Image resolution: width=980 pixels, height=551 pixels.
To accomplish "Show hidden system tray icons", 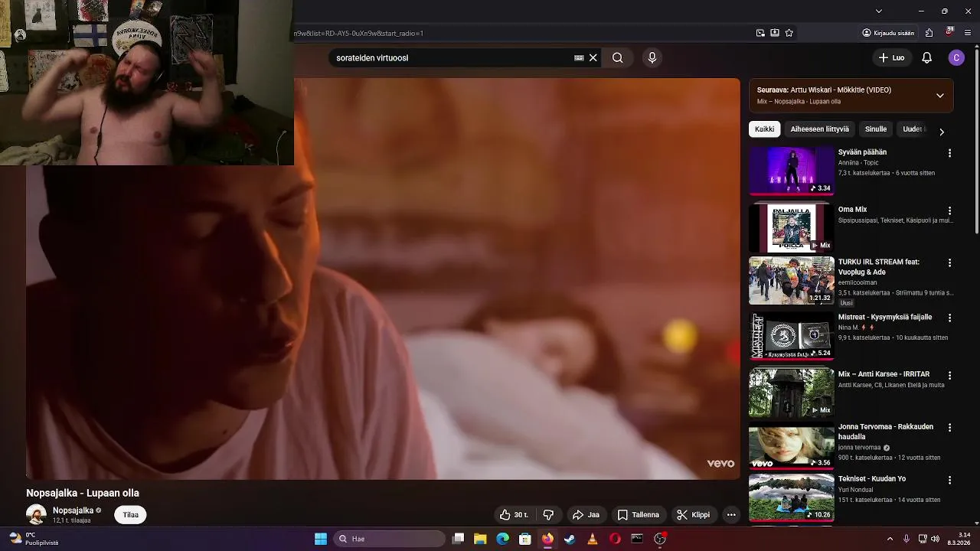I will tap(890, 539).
